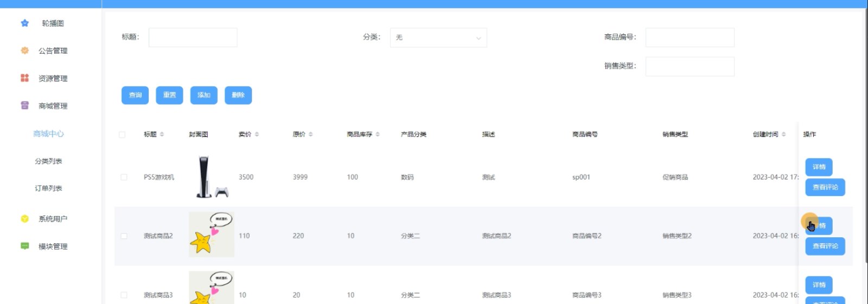Screen dimensions: 868x304
Task: Click the 重置 button
Action: [x=169, y=95]
